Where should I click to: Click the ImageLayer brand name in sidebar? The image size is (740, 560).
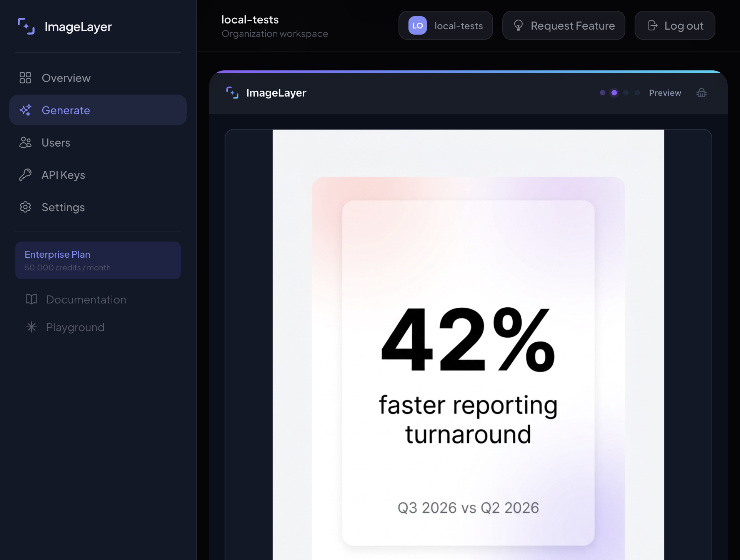[78, 27]
